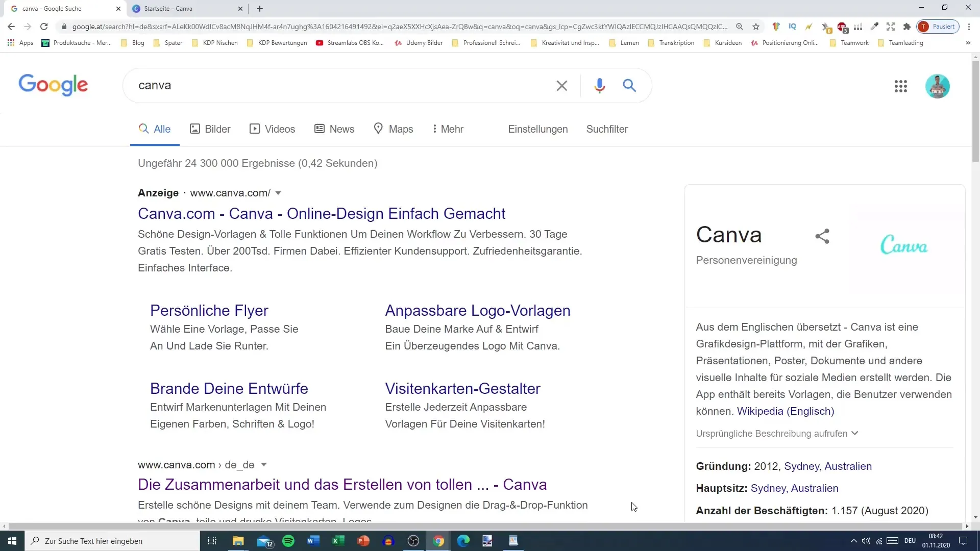Open the IQ extension icon

792,27
